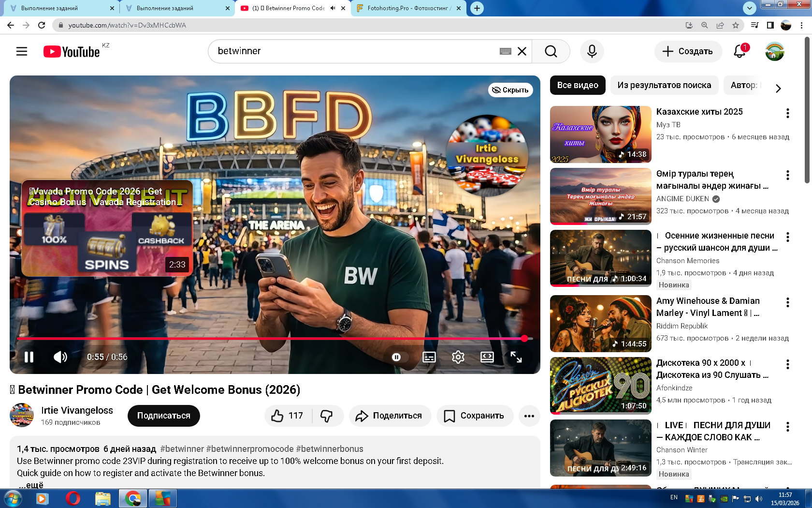Toggle subtitles in the video player
Viewport: 812px width, 508px height.
point(429,357)
